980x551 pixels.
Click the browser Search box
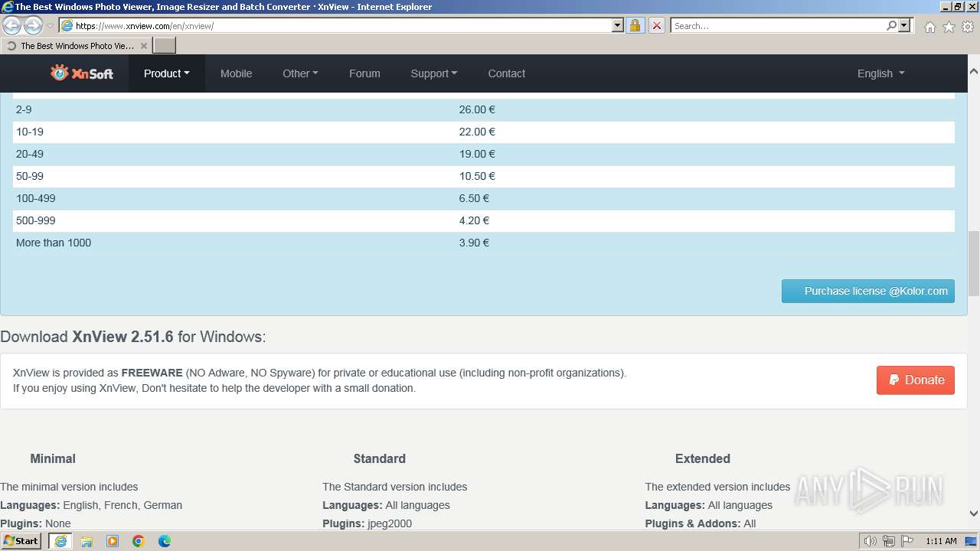click(x=778, y=25)
